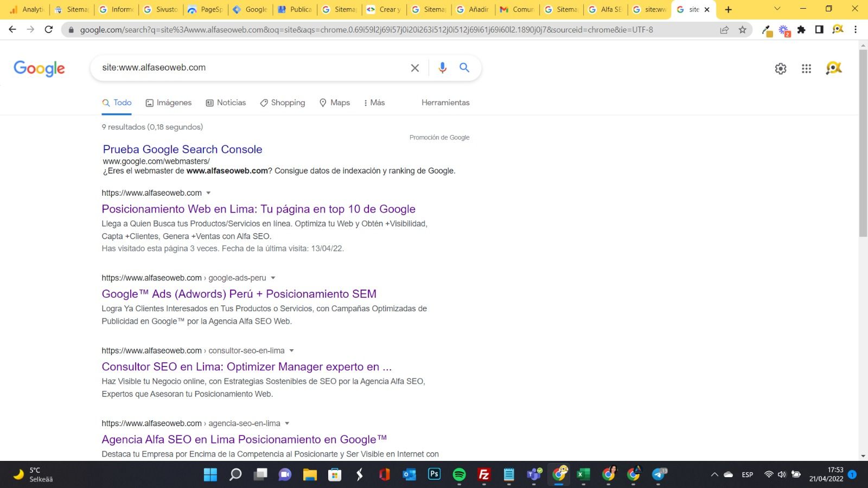Click the Google search input field
The width and height of the screenshot is (868, 488).
tap(252, 68)
